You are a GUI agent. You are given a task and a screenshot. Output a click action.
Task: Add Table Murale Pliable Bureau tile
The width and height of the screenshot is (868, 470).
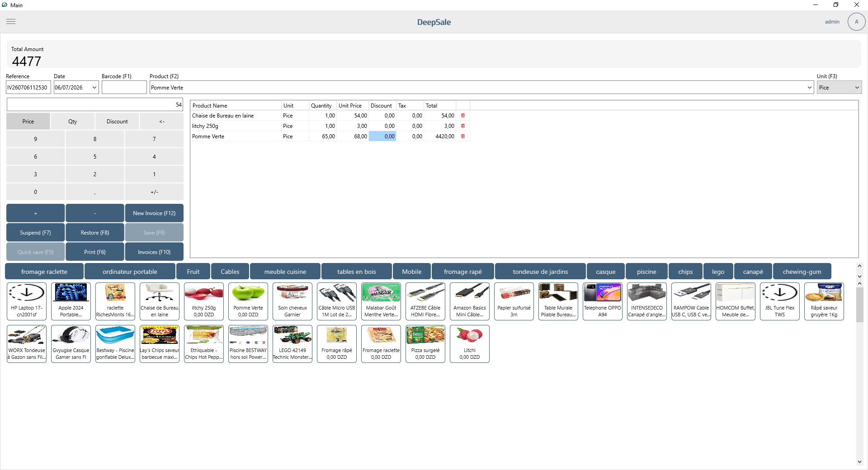(x=558, y=301)
